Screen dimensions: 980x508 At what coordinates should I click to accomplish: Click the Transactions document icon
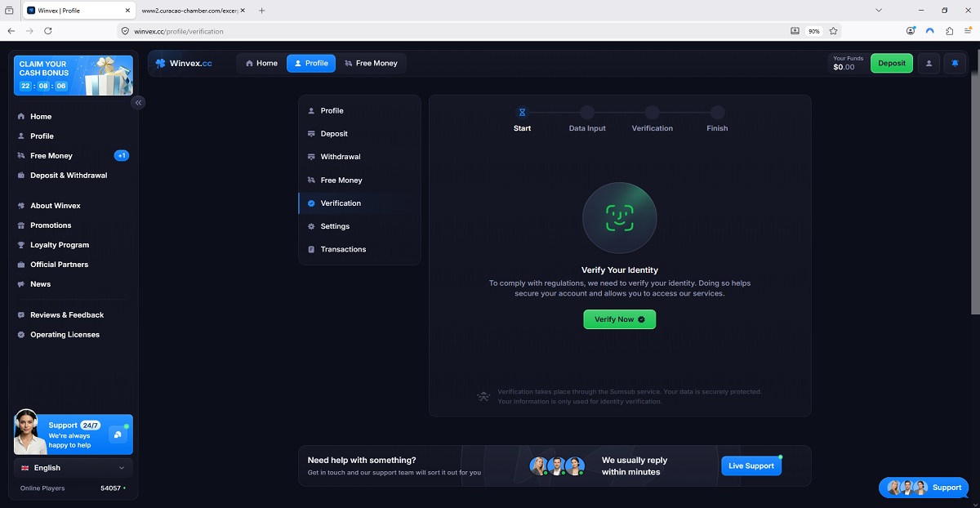pos(311,249)
